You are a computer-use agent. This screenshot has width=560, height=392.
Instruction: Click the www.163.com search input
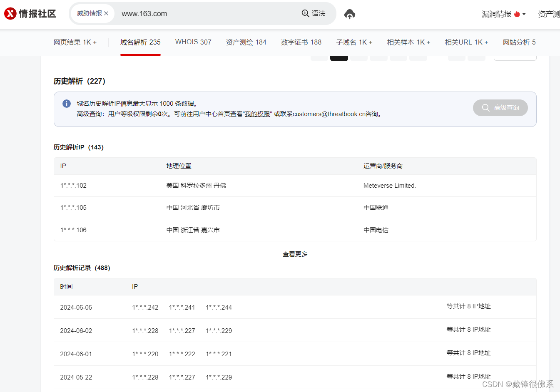[208, 14]
